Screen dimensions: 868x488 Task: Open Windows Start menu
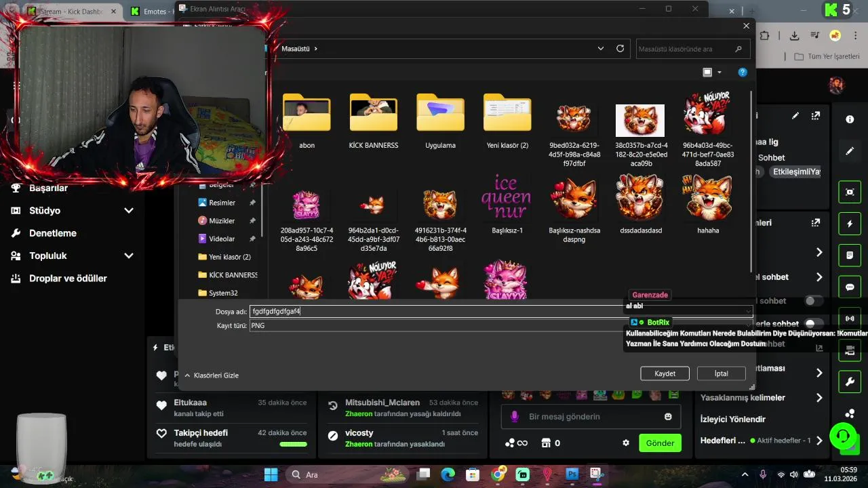271,474
